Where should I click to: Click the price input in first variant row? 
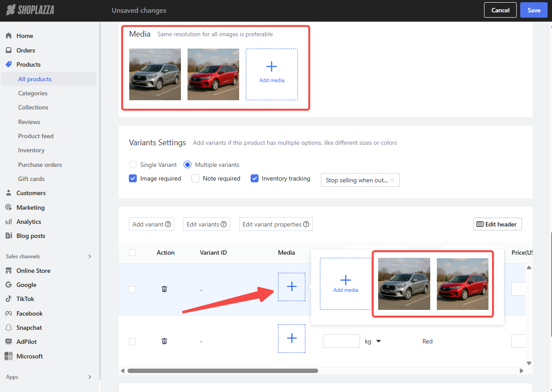click(518, 289)
